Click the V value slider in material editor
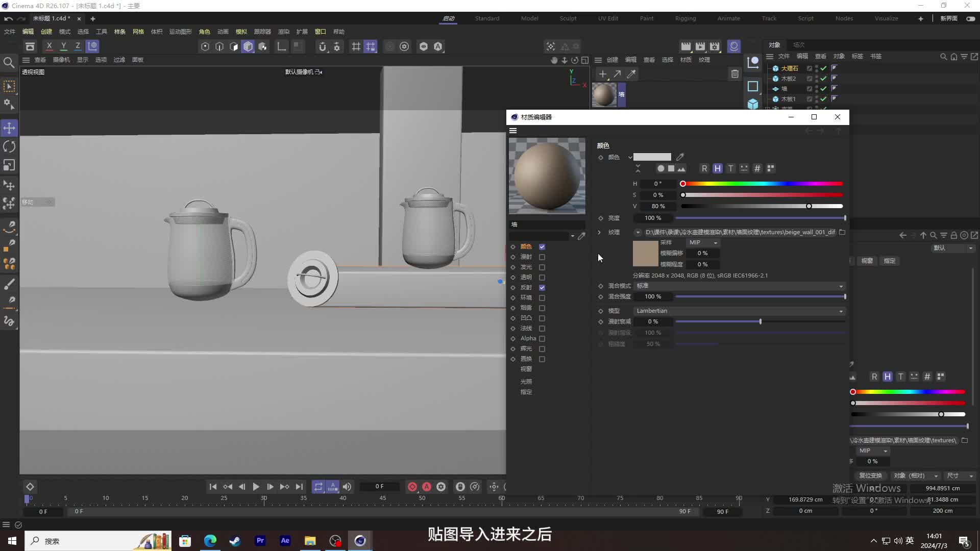The height and width of the screenshot is (551, 980). coord(762,206)
